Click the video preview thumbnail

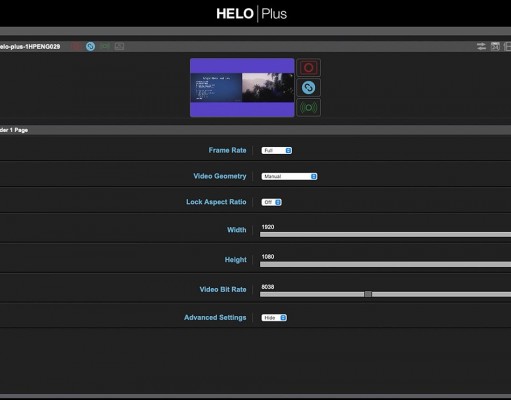point(242,88)
